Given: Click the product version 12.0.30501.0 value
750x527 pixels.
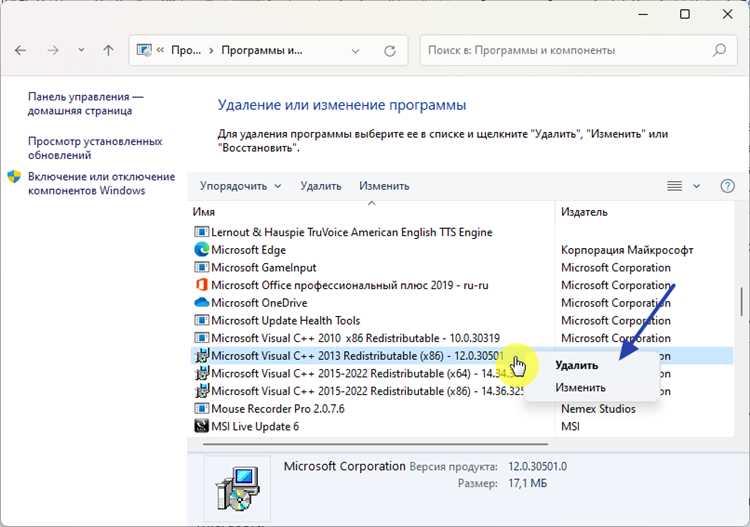Looking at the screenshot, I should tap(537, 467).
